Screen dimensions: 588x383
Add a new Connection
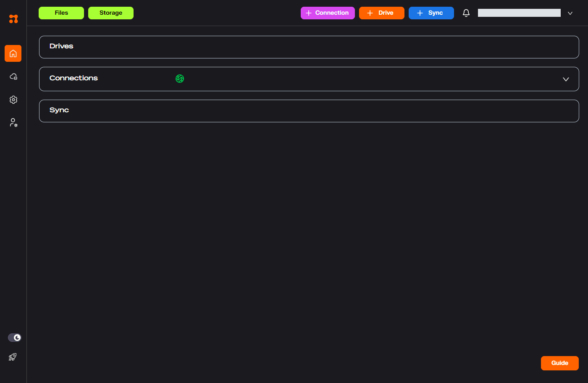pyautogui.click(x=328, y=13)
